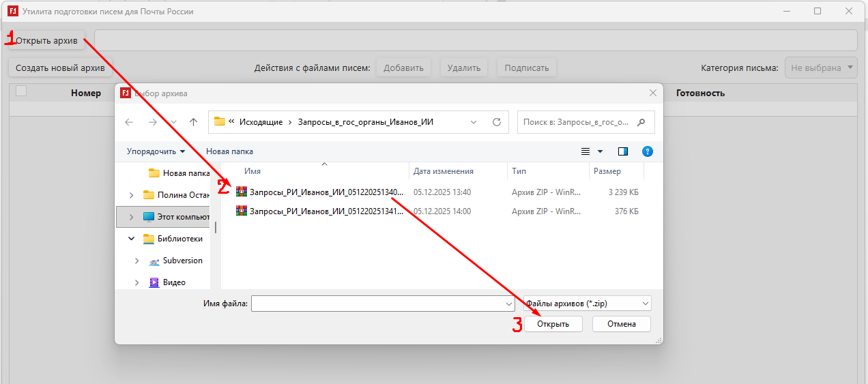This screenshot has height=384, width=868.
Task: Expand the Этот компьютер tree node
Action: (131, 217)
